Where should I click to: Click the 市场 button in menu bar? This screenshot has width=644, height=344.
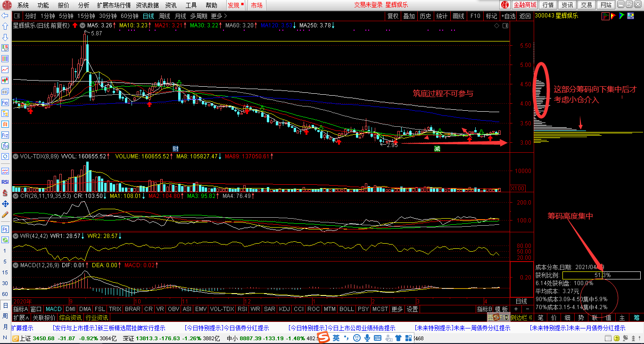256,5
